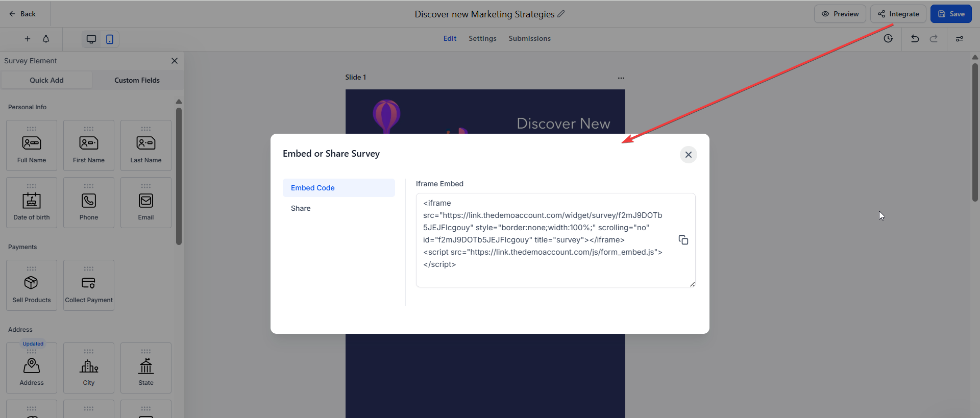Add the Date of birth field
The height and width of the screenshot is (418, 980).
[32, 203]
